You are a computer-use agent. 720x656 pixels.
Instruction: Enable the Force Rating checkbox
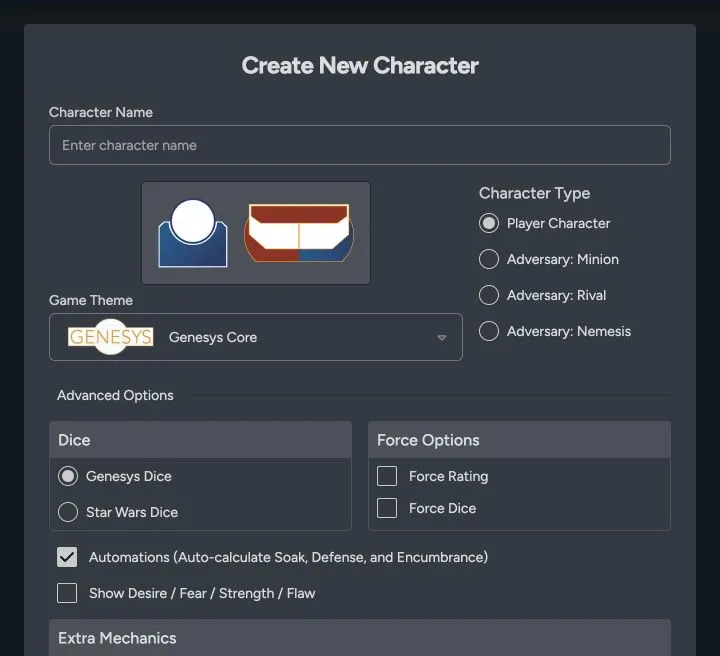387,476
